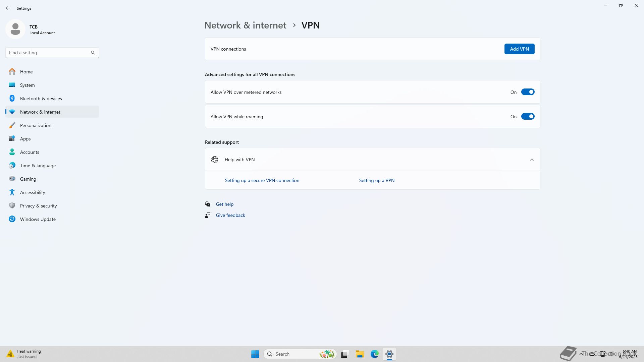Collapse the Help with VPN section
The height and width of the screenshot is (362, 644).
[x=532, y=160]
